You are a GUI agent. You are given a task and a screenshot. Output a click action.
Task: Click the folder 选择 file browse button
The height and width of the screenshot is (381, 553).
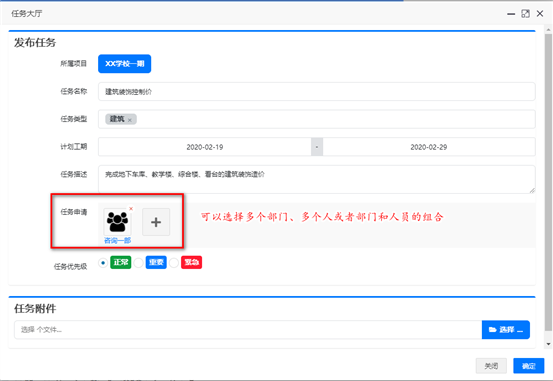point(506,330)
